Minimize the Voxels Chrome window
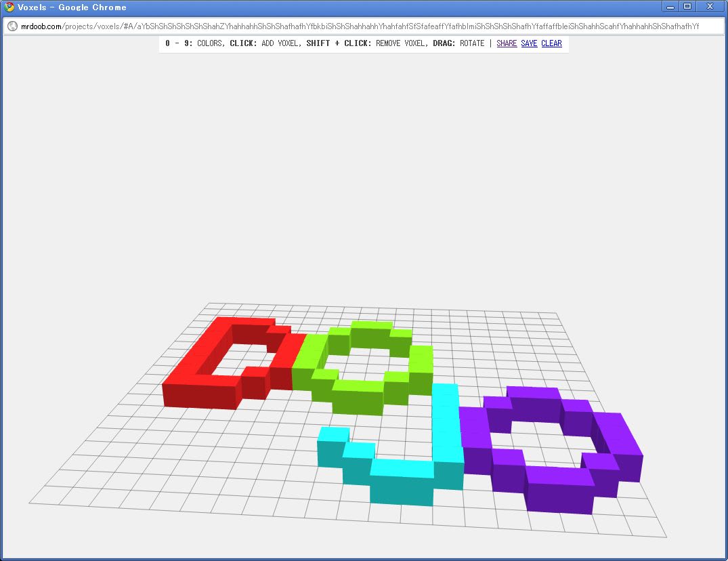 click(670, 7)
